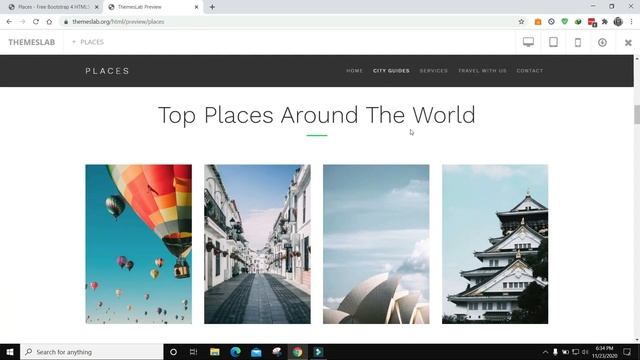
Task: Switch to Chrome on the taskbar
Action: point(297,352)
